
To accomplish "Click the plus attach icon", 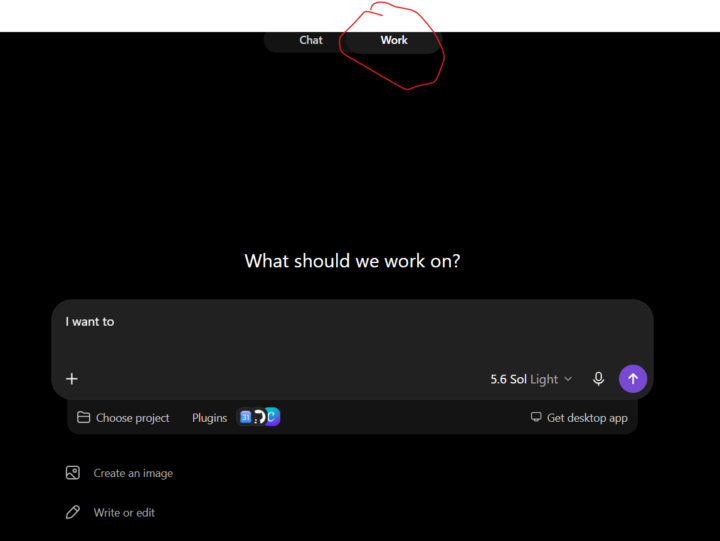I will click(x=72, y=379).
